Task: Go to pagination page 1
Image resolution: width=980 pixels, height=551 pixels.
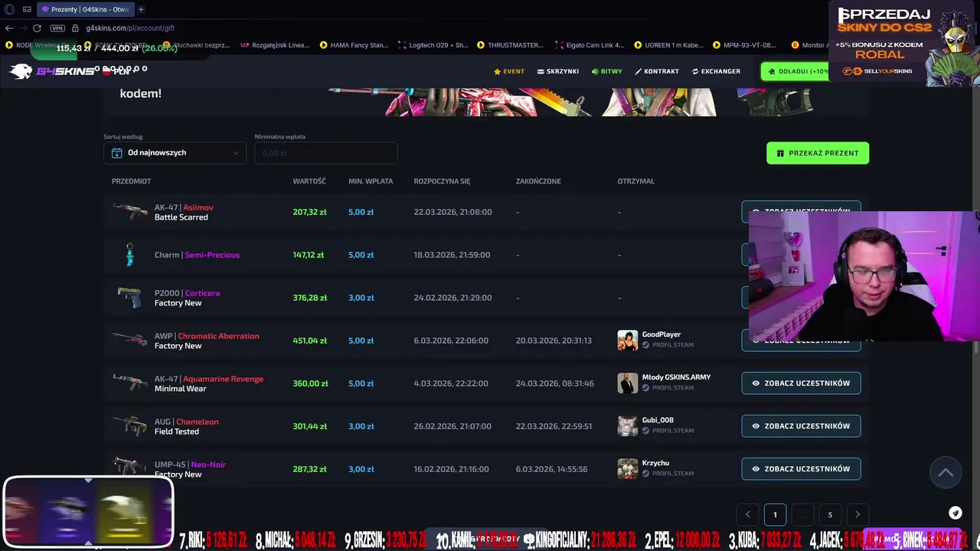Action: (775, 514)
